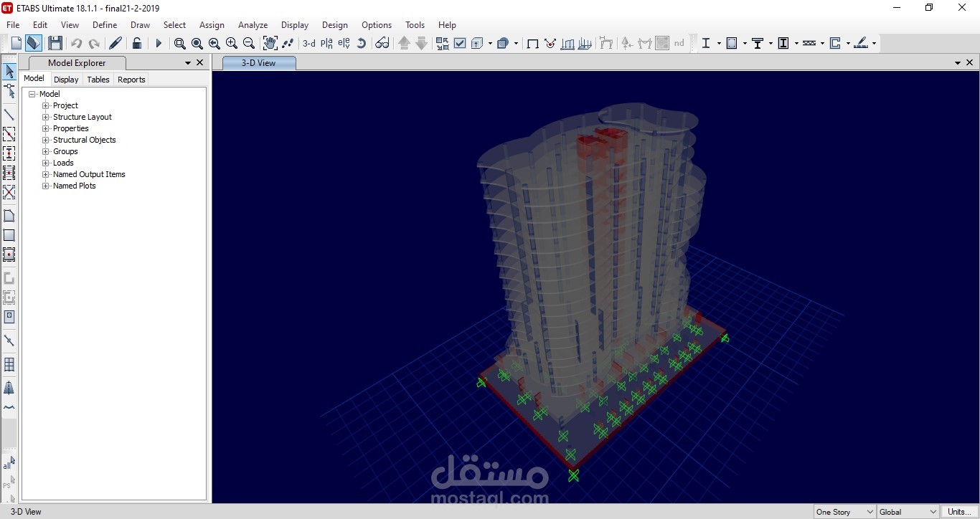Activate the Draw Beam/Column pencil icon
The image size is (980, 519).
pyautogui.click(x=115, y=43)
